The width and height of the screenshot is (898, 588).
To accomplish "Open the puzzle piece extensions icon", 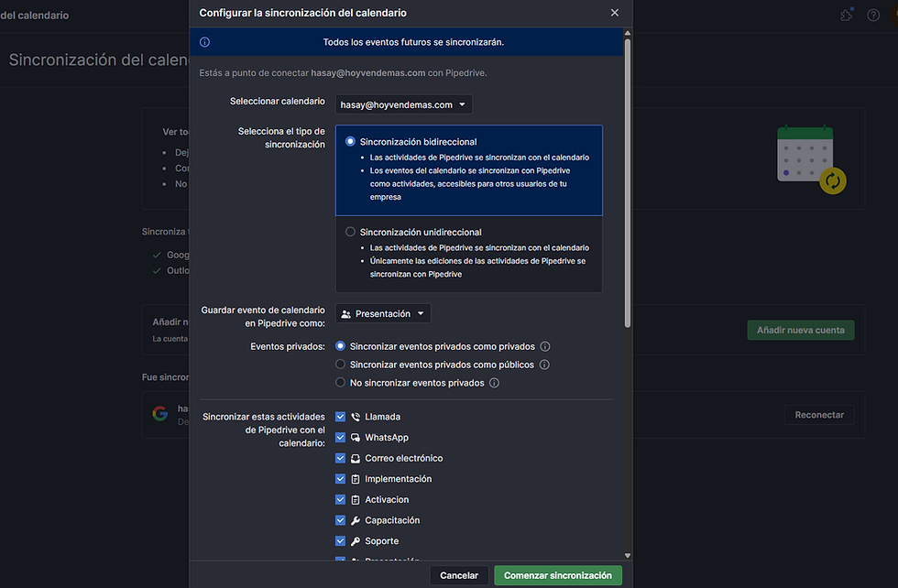I will [847, 15].
